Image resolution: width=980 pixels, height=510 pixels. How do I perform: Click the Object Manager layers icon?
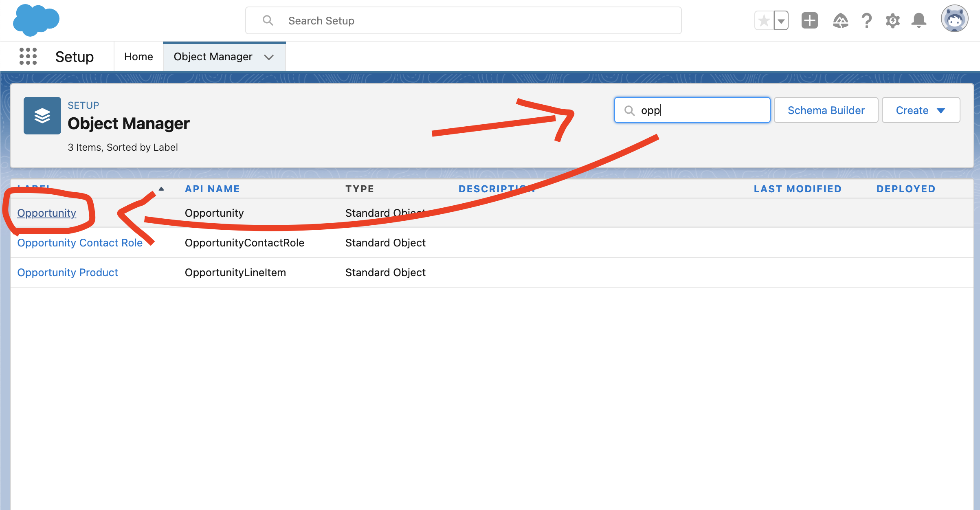42,116
